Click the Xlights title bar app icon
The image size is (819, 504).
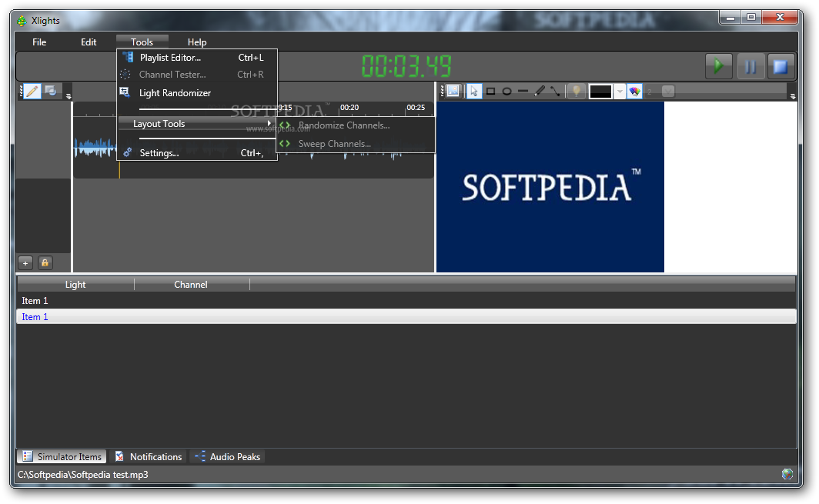pyautogui.click(x=22, y=21)
